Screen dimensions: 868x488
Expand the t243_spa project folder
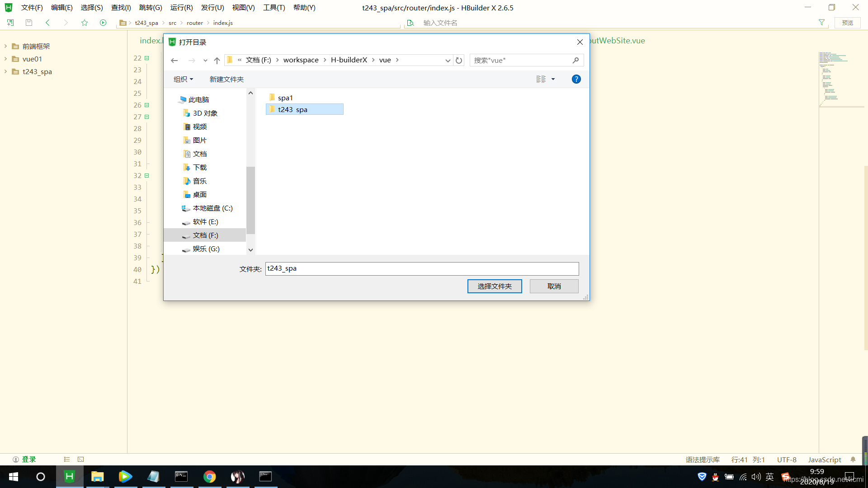pyautogui.click(x=5, y=71)
